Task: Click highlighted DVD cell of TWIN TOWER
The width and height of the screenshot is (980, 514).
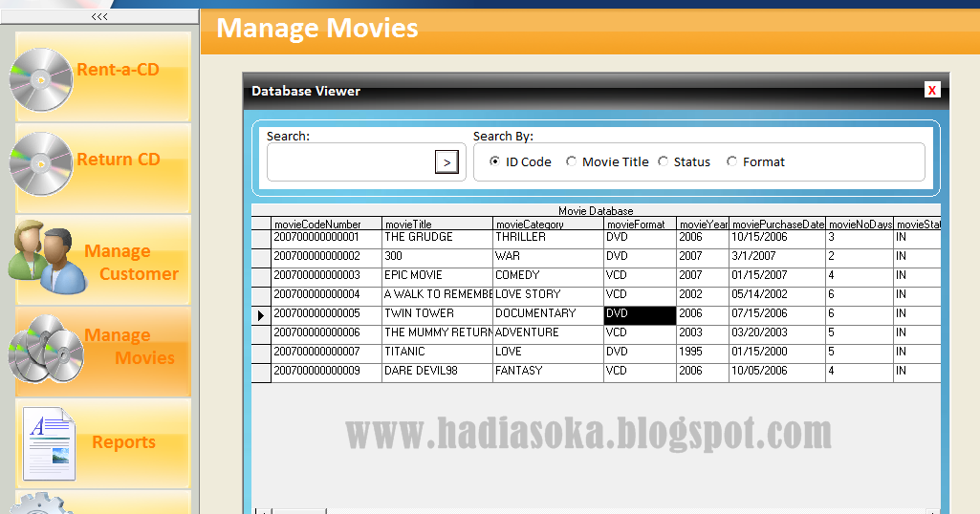Action: click(640, 315)
